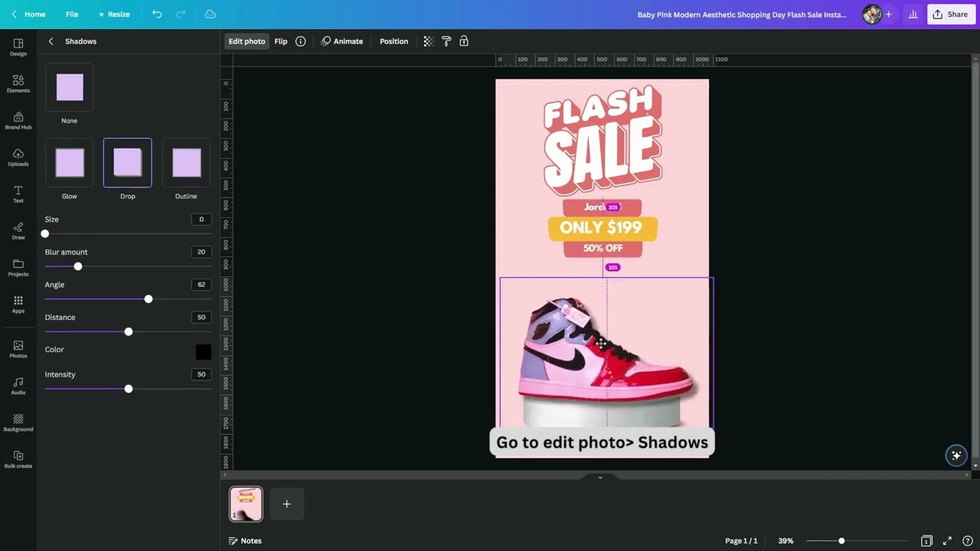Click the Magic assistant sparkle button

pyautogui.click(x=955, y=455)
